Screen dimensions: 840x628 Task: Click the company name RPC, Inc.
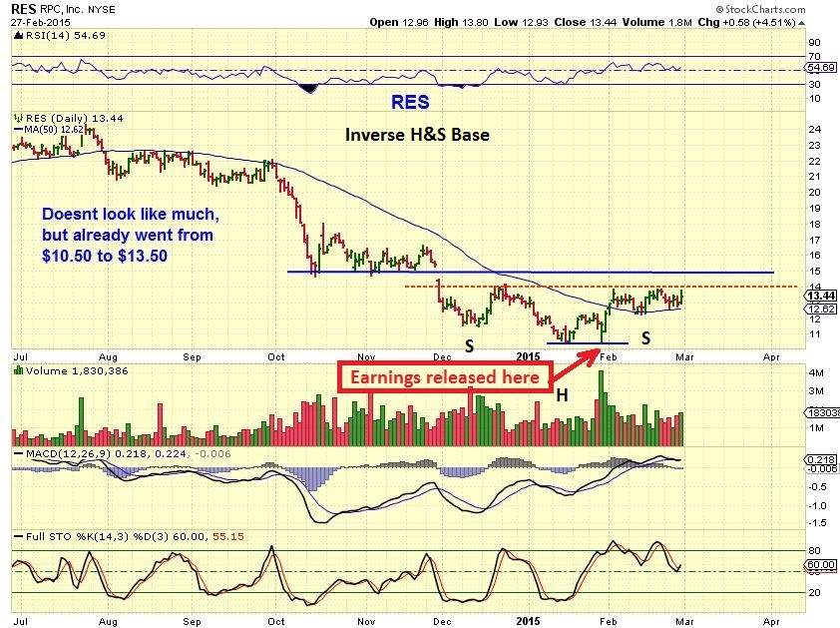pos(62,9)
